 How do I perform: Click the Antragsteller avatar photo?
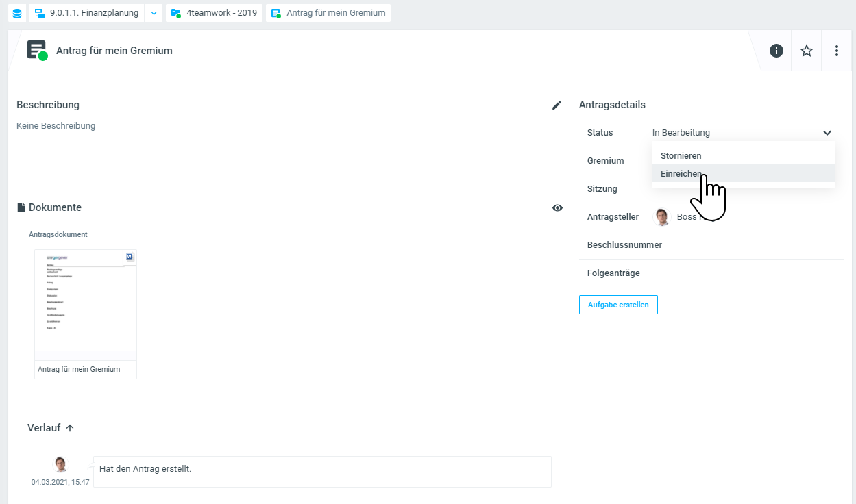661,217
